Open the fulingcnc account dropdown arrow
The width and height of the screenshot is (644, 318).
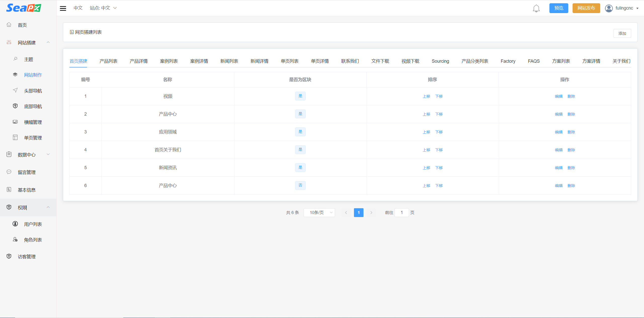pos(637,8)
